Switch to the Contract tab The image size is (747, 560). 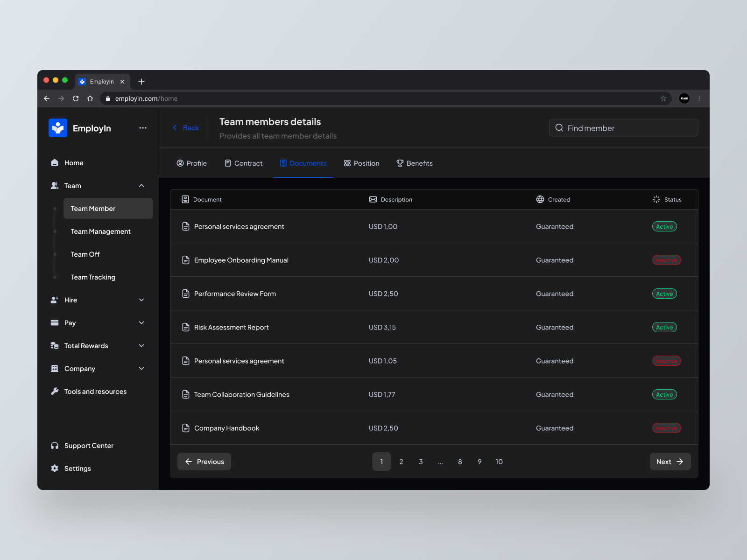pos(243,163)
